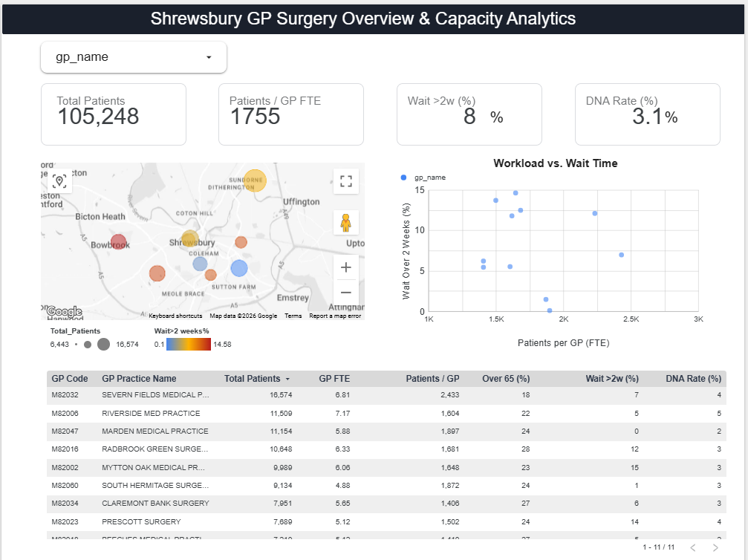Screen dimensions: 748x560
Task: Open the map Terms link
Action: tap(293, 316)
